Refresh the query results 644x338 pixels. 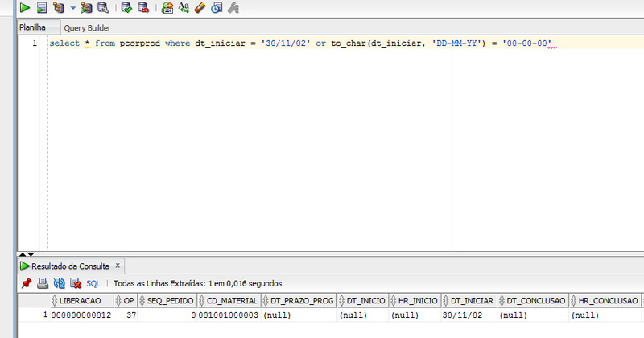coord(59,283)
